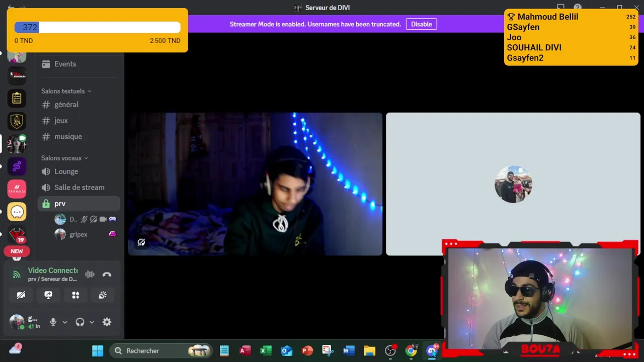Screen dimensions: 644x362
Task: Open Discord User Settings gear
Action: point(107,322)
